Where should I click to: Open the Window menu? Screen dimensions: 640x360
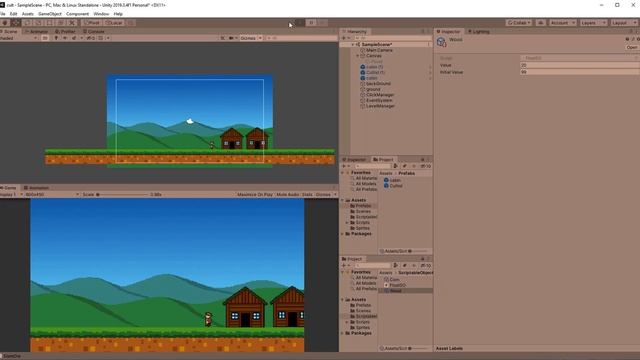pyautogui.click(x=101, y=14)
